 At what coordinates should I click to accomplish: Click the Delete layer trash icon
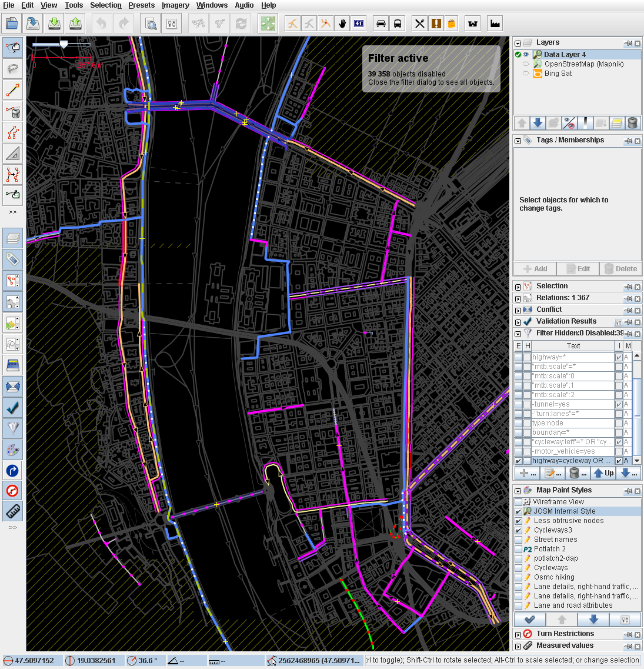[x=632, y=124]
